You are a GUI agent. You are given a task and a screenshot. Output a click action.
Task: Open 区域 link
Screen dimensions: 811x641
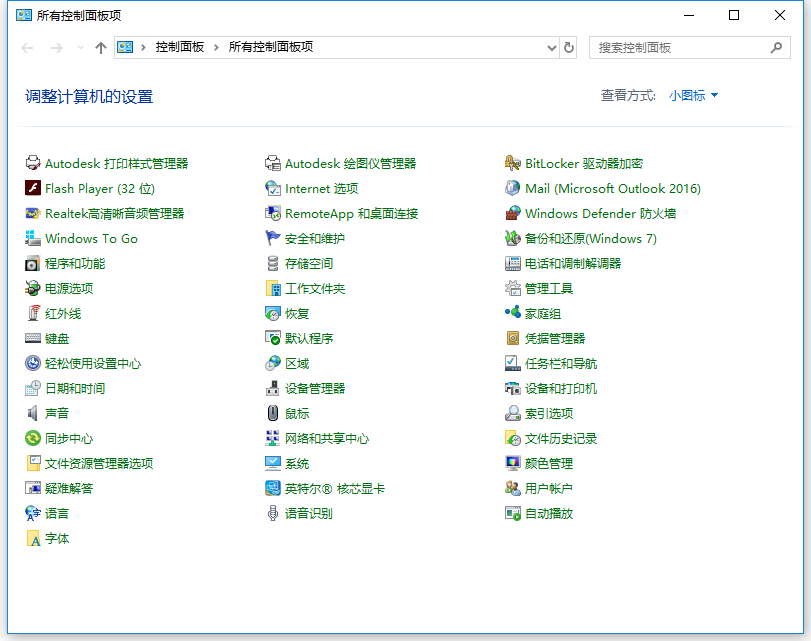[297, 363]
